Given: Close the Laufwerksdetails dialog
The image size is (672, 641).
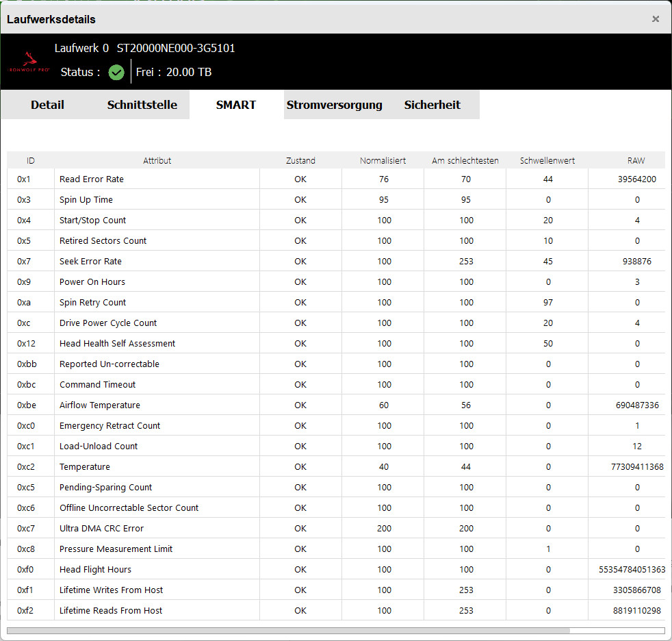Looking at the screenshot, I should pyautogui.click(x=656, y=19).
